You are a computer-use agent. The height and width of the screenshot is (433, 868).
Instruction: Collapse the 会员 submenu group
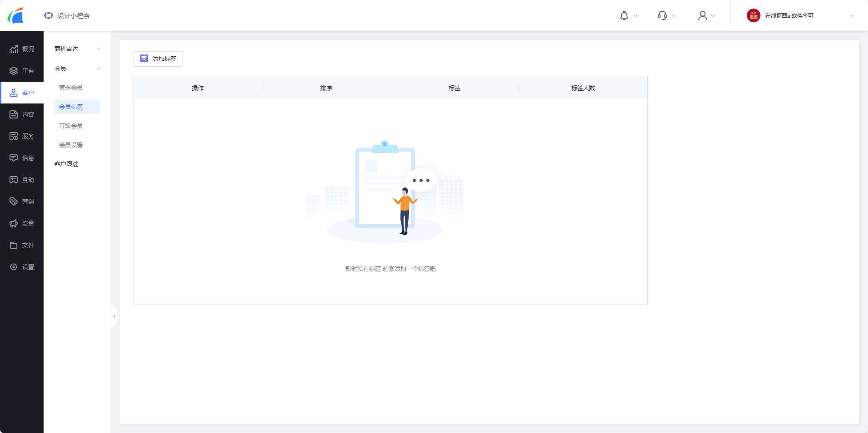pyautogui.click(x=77, y=69)
